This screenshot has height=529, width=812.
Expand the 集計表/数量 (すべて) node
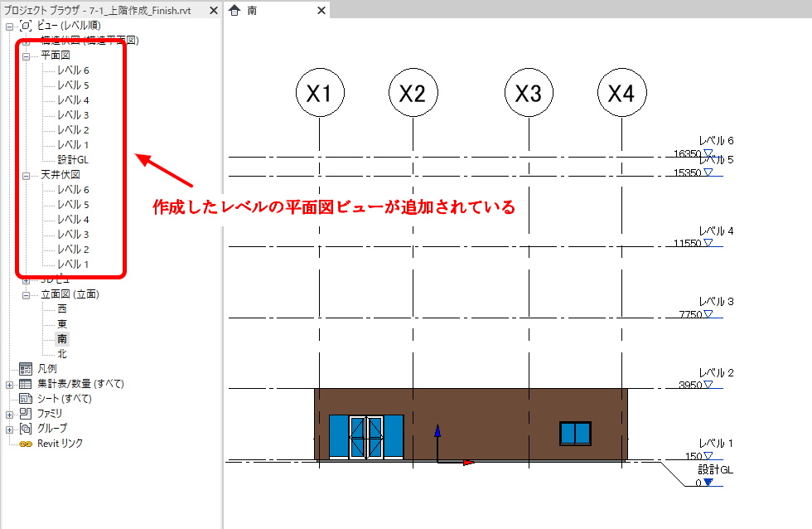tap(9, 385)
